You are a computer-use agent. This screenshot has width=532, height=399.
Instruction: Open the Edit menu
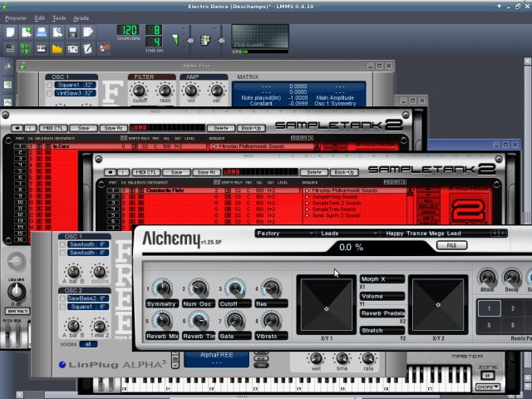[x=39, y=18]
